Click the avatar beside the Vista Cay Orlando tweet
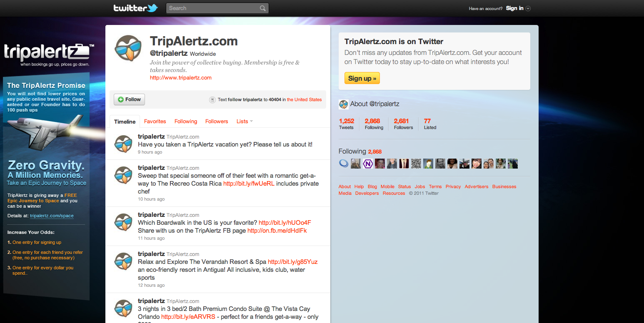Screen dimensions: 644x323 124,308
